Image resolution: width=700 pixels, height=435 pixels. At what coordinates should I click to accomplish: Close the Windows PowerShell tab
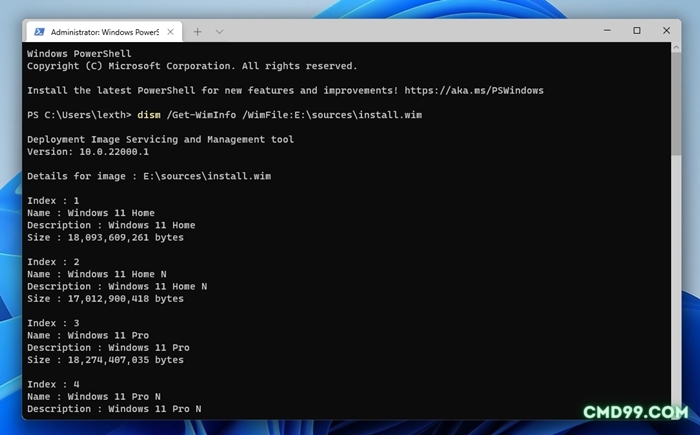[170, 32]
